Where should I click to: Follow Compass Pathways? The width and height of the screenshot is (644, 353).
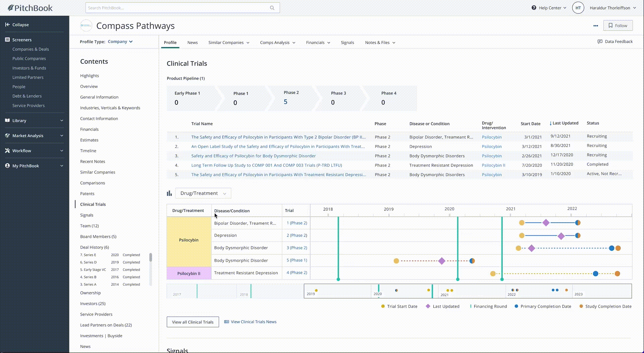(x=618, y=26)
